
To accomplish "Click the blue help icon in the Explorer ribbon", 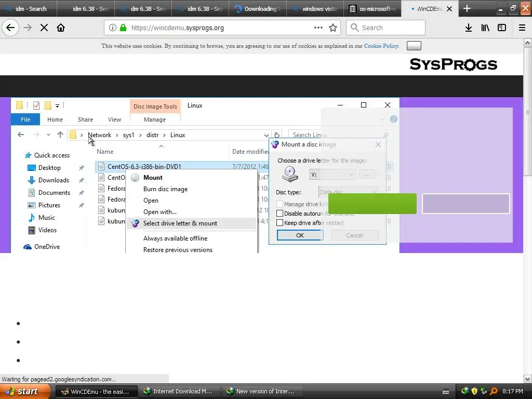I will [394, 119].
